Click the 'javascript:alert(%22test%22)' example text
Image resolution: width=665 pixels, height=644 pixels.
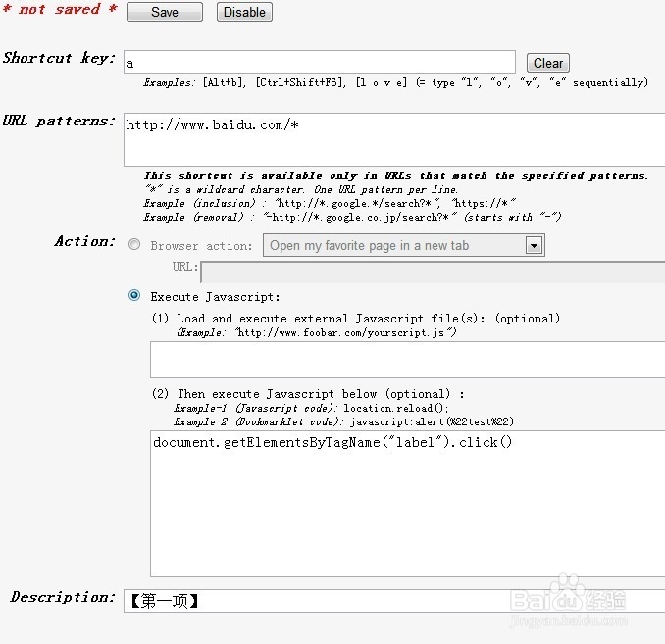432,421
